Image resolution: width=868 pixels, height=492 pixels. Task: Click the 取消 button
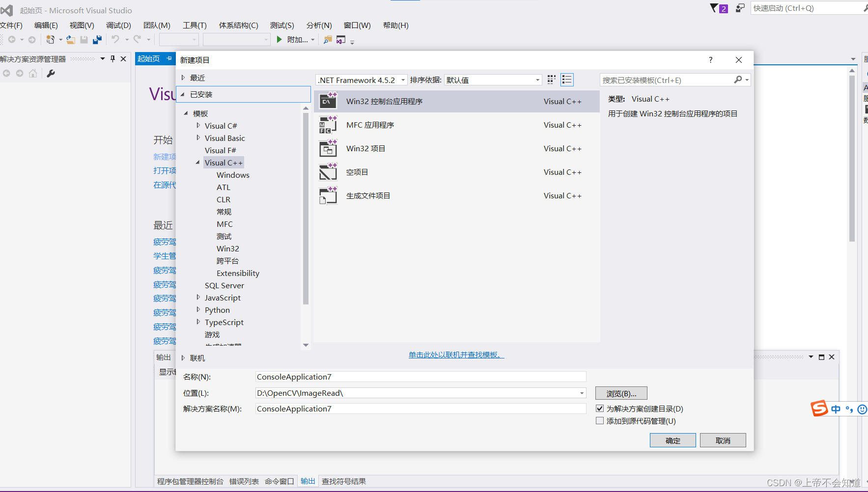click(x=723, y=440)
